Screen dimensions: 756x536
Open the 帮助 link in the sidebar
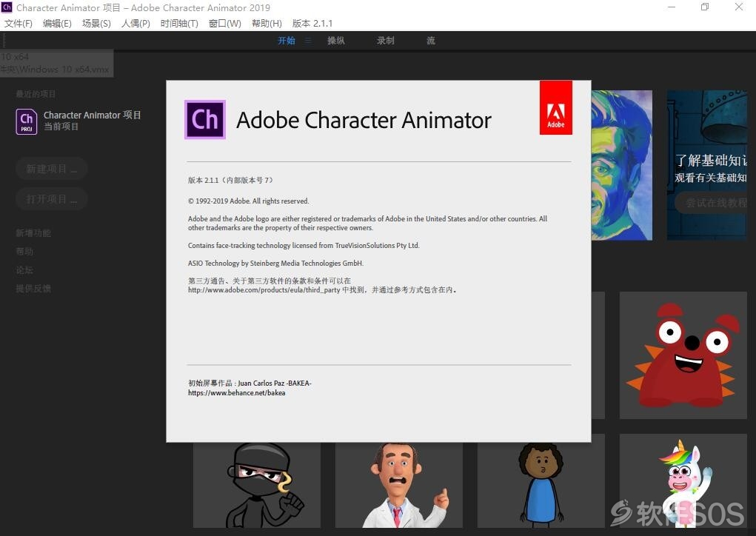pos(24,252)
